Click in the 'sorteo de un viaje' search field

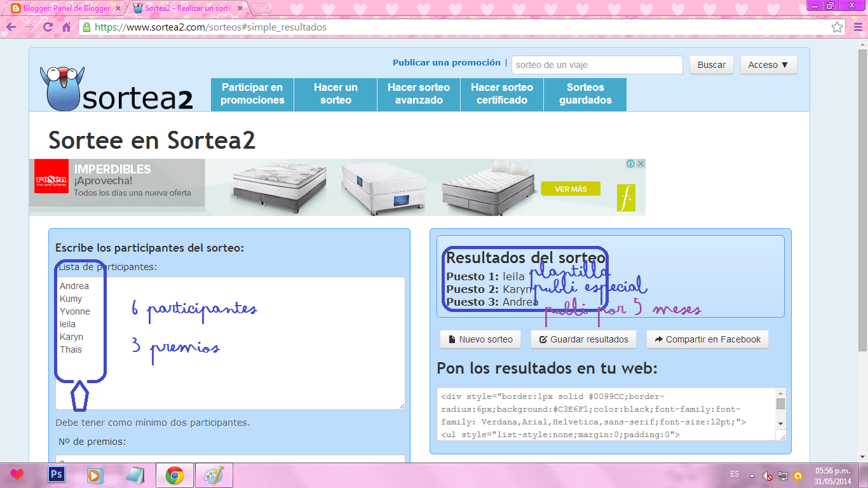point(597,65)
